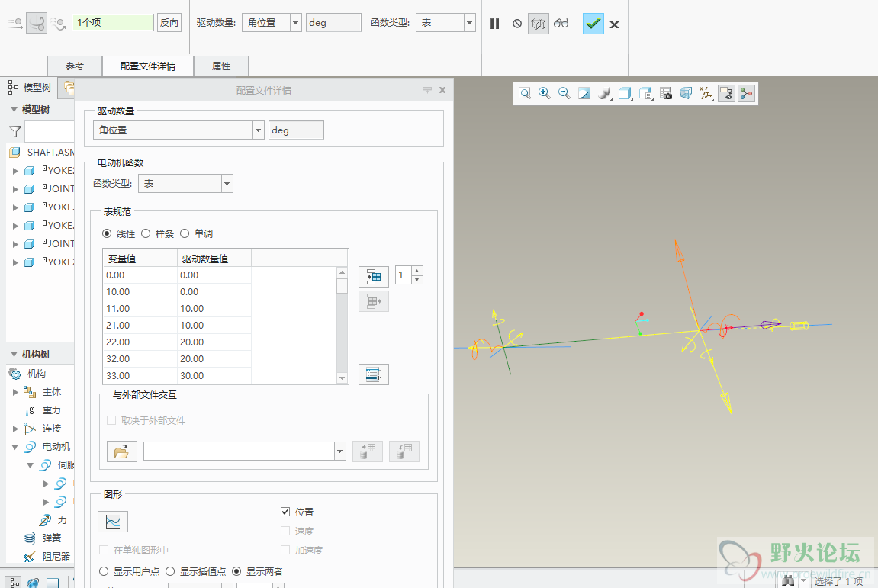Select the 样条 radio option
Screen dimensions: 878x588
(x=146, y=233)
